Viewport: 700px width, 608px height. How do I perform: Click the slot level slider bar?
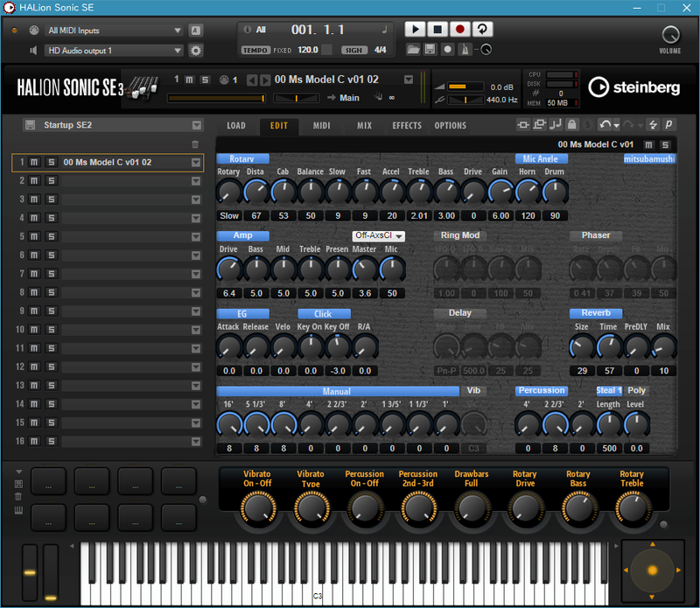[x=216, y=98]
